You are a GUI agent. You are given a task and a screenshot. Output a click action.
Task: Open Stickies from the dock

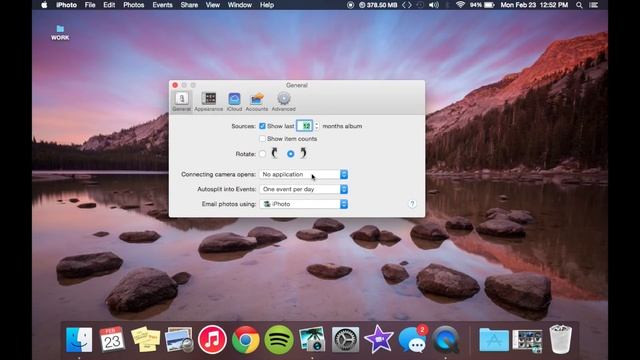145,339
